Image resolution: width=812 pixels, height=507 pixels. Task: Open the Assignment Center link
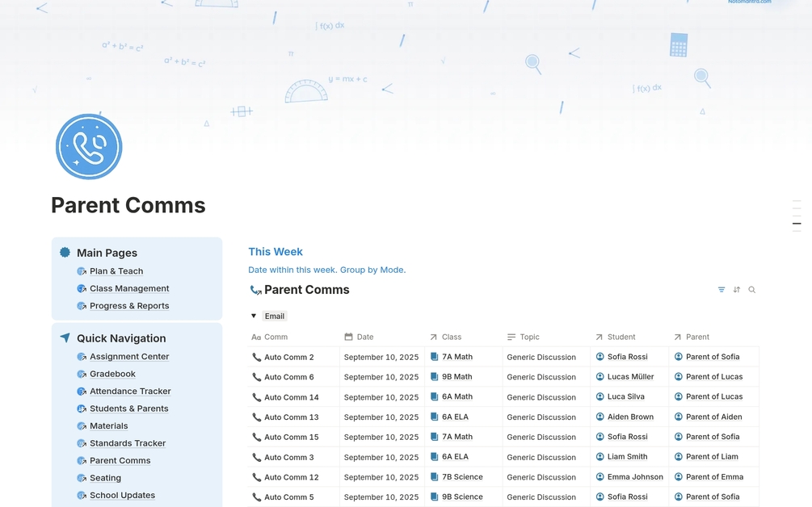[x=129, y=357]
